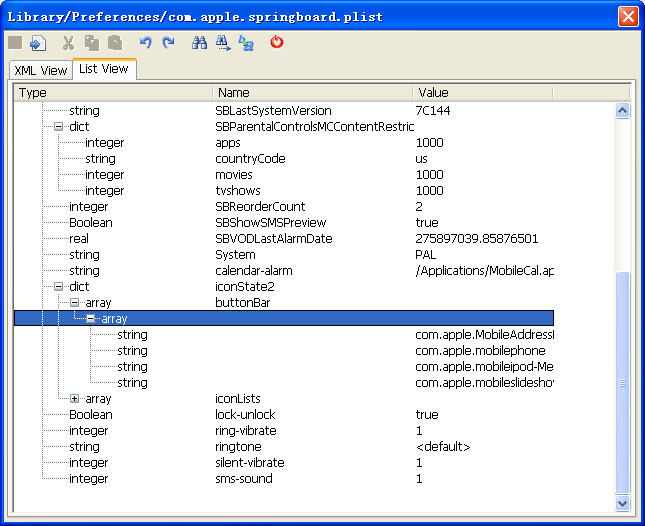Expand the iconLists array node
The height and width of the screenshot is (526, 645).
(74, 399)
